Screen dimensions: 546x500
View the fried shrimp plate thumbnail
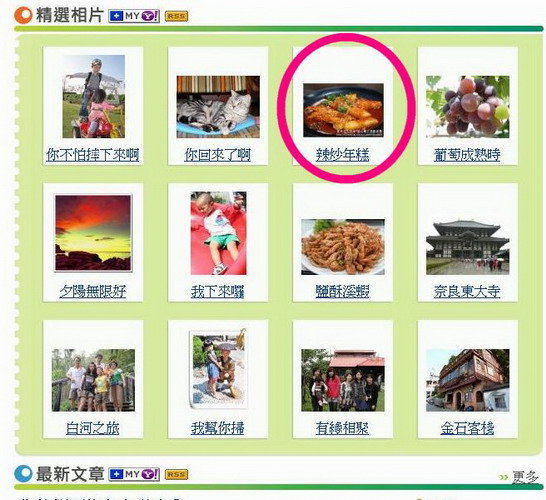click(x=343, y=247)
